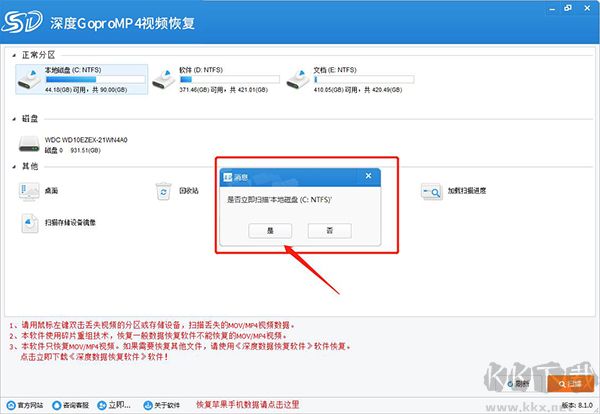Click the dialog message 是否立即扫描本地磁盘
The image size is (600, 414).
point(280,200)
